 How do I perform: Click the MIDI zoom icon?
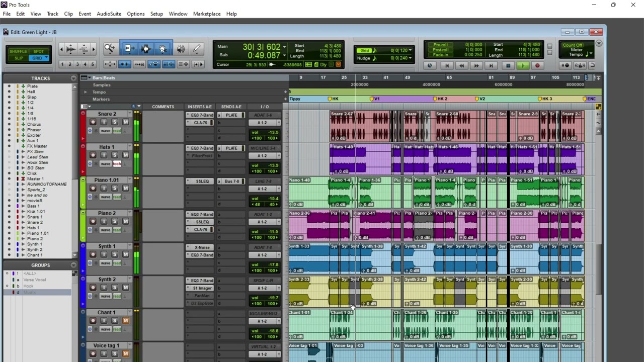tap(84, 49)
